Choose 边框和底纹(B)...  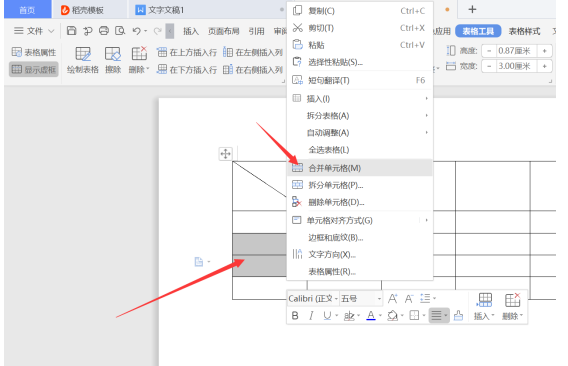pyautogui.click(x=360, y=237)
